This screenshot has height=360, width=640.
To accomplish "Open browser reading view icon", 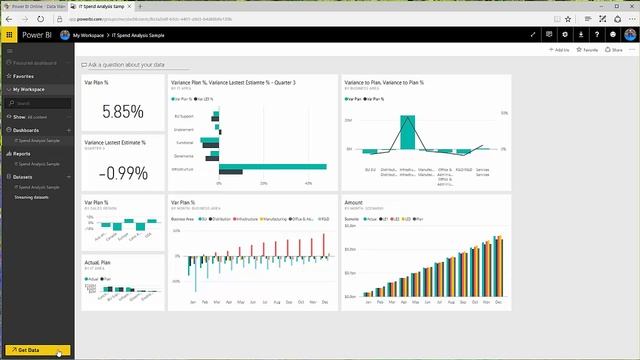I will (x=557, y=19).
